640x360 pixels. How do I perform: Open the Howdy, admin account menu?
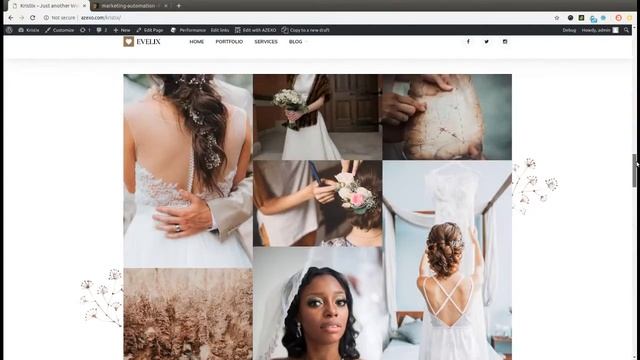600,30
